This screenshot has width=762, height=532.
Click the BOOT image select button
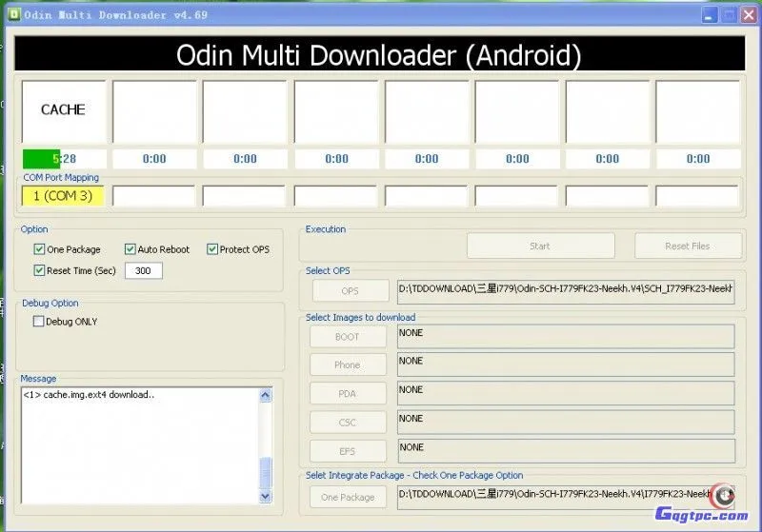coord(348,337)
